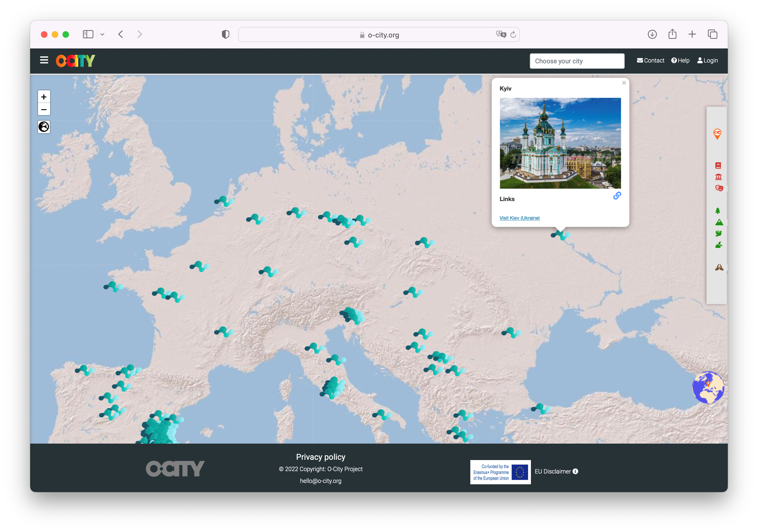Zoom out the map with minus button
This screenshot has width=758, height=532.
click(44, 110)
